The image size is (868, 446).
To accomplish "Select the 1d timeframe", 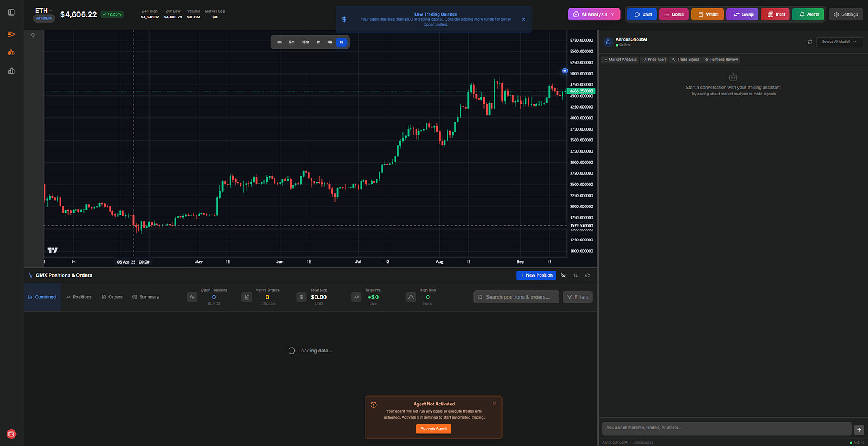I will pos(342,42).
